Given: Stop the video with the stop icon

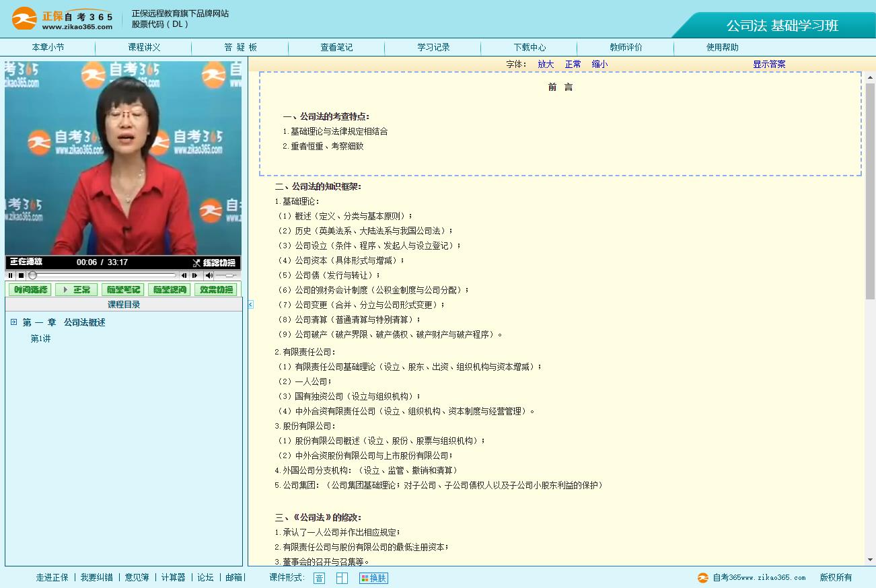Looking at the screenshot, I should [21, 275].
